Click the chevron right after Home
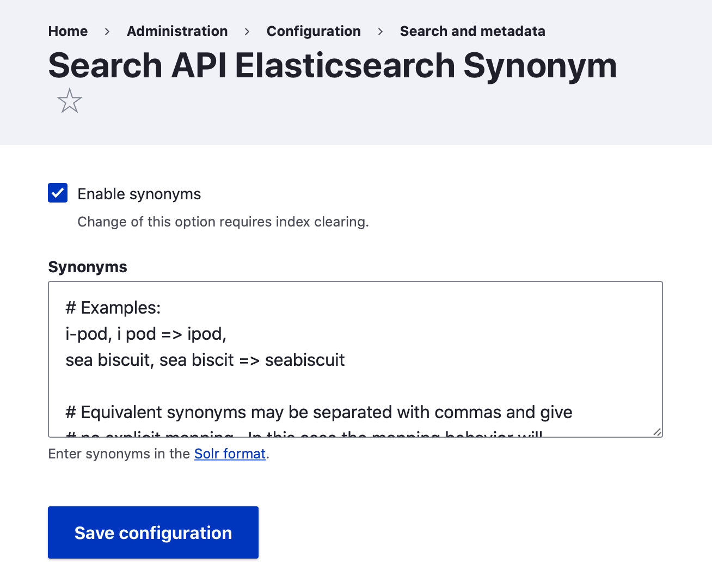Viewport: 712px width, 588px height. pos(107,32)
